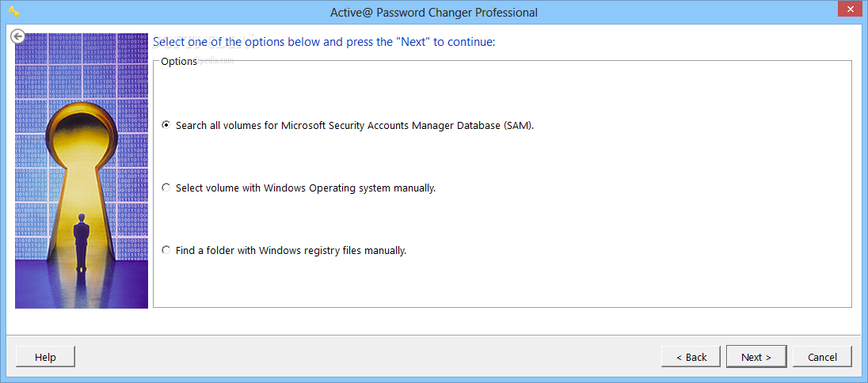Click the keyhole illustration image
868x383 pixels.
tap(82, 171)
